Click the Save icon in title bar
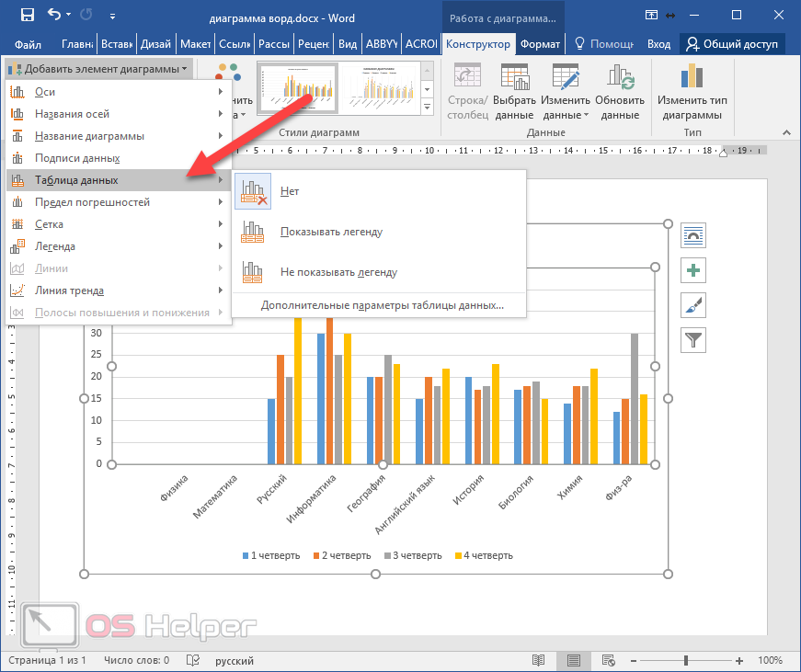The image size is (801, 672). point(27,15)
